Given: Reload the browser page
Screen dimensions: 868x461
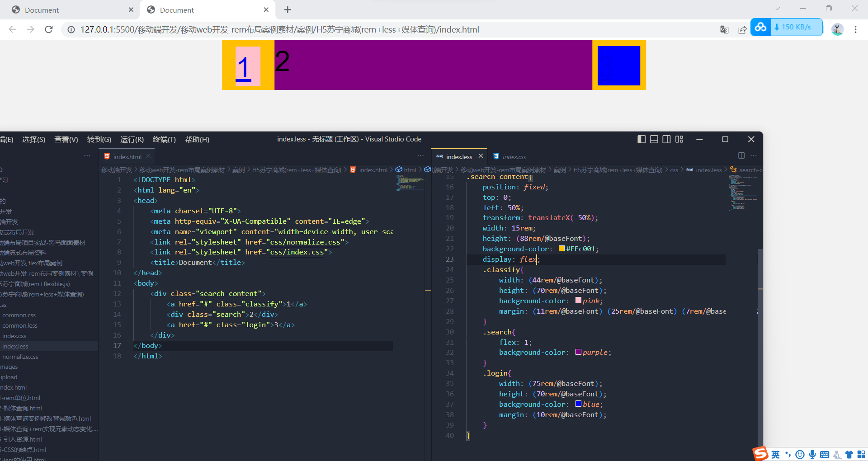Looking at the screenshot, I should coord(49,29).
